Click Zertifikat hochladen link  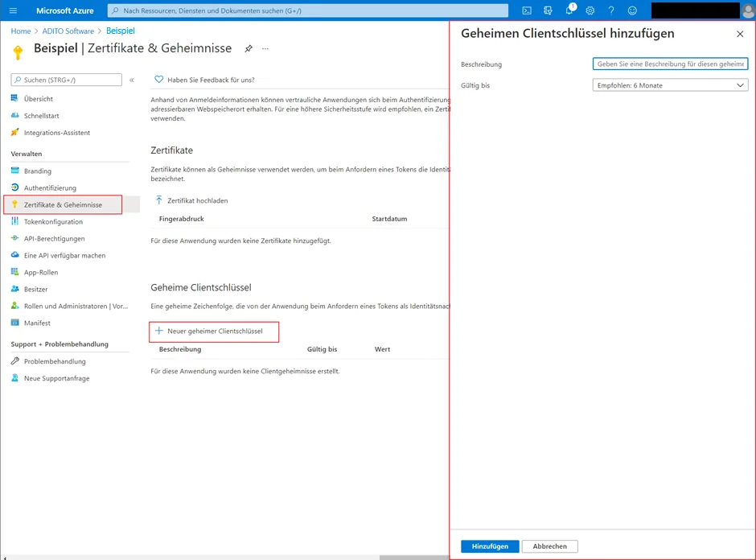click(191, 200)
